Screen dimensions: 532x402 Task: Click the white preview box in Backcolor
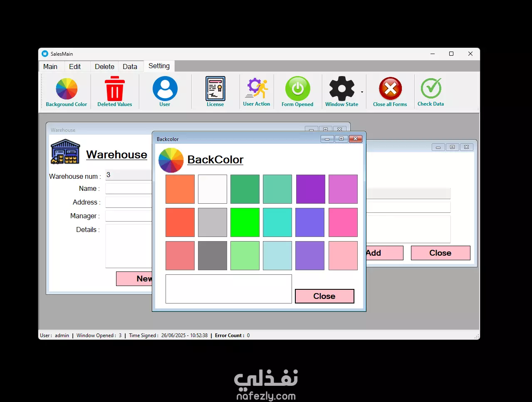click(x=229, y=289)
